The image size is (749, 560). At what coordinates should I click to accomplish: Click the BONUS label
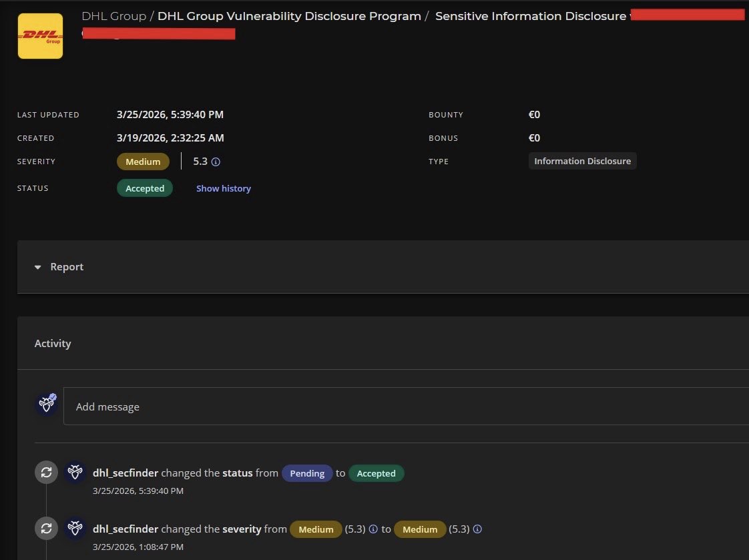click(x=443, y=138)
